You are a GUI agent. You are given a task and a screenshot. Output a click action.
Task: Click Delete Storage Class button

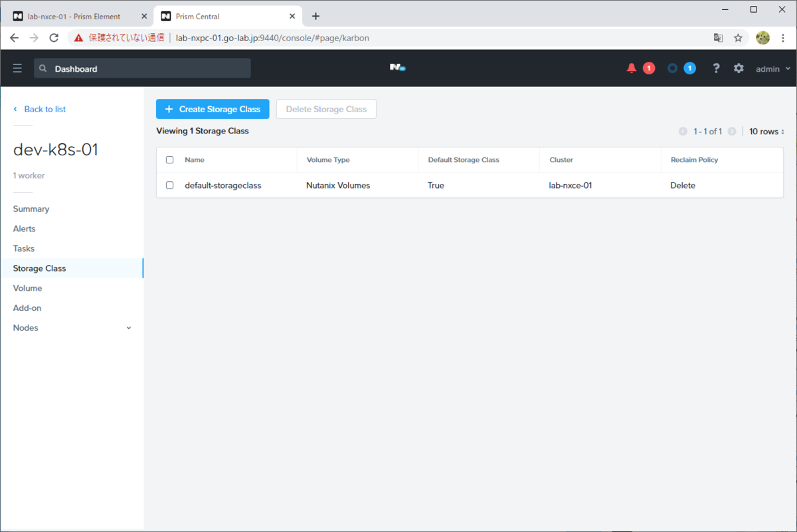(x=326, y=109)
